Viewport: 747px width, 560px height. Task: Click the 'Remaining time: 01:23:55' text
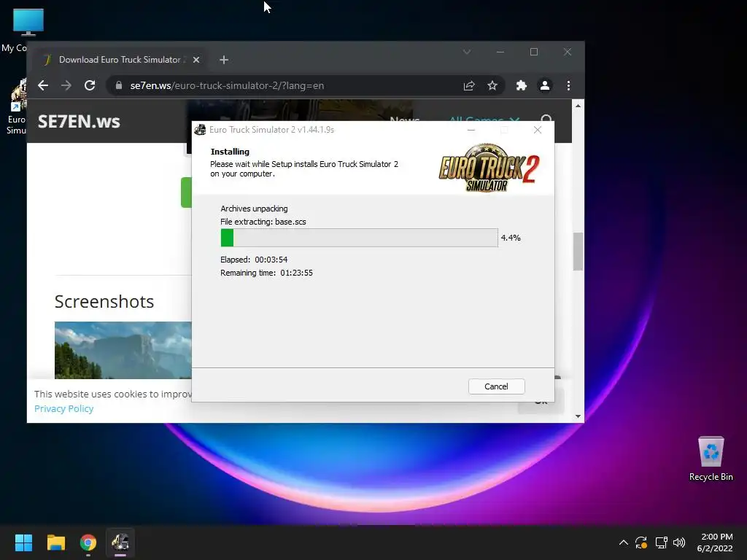pos(266,273)
